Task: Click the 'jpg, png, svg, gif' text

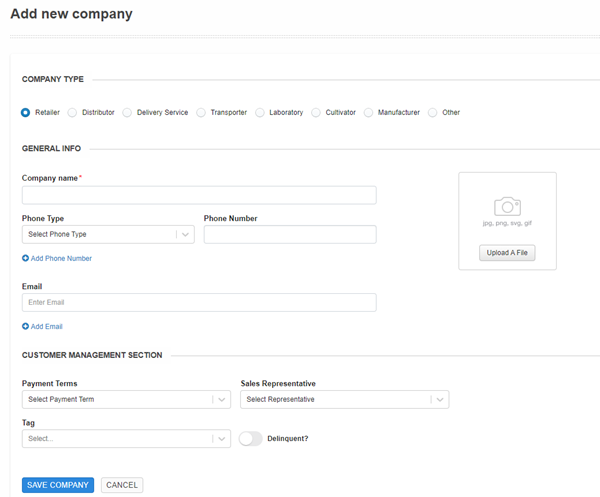Action: [x=507, y=223]
